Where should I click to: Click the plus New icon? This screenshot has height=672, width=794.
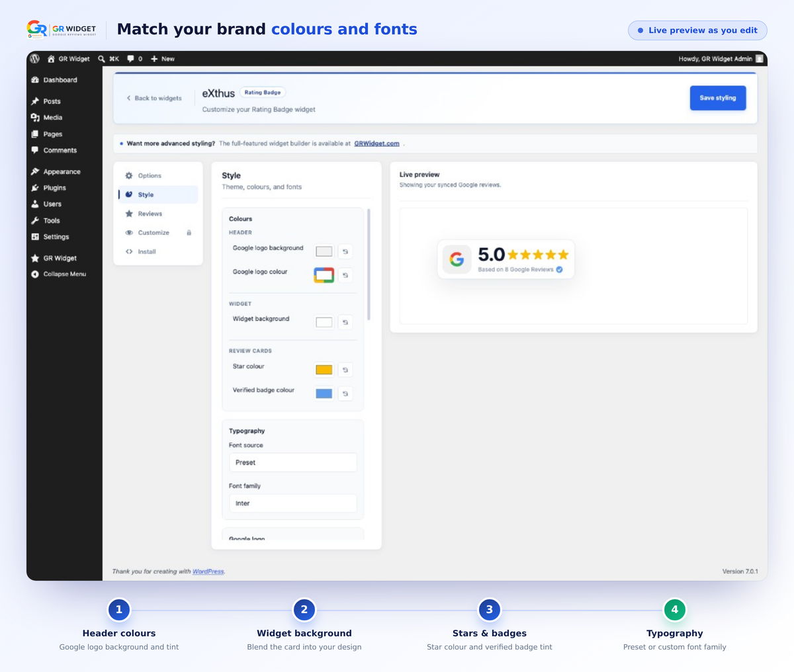pyautogui.click(x=154, y=59)
